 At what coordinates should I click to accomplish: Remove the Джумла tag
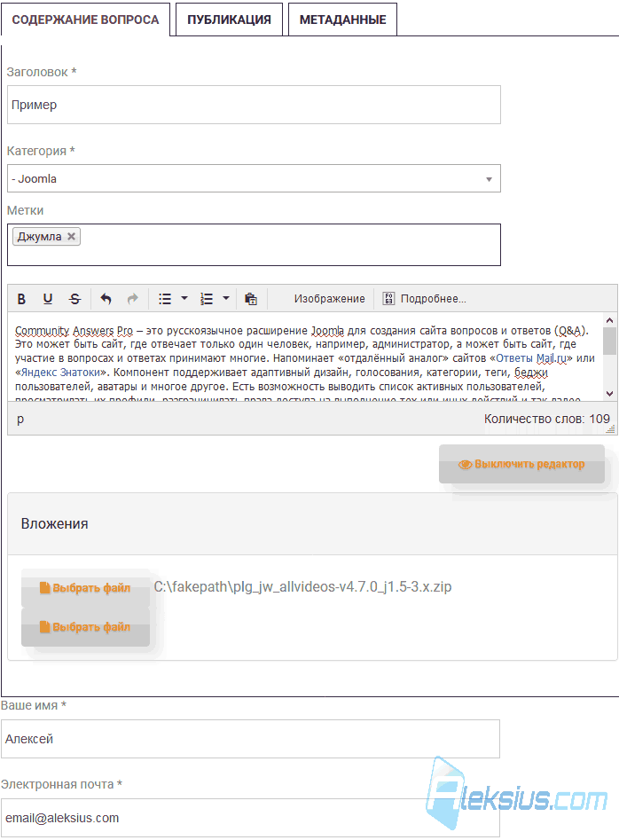click(x=71, y=236)
